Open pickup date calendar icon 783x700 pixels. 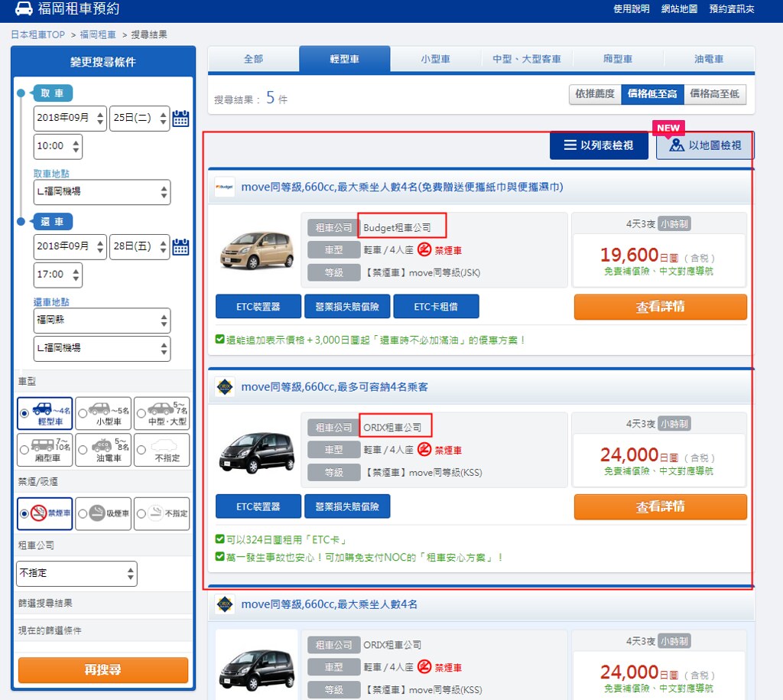pos(180,119)
